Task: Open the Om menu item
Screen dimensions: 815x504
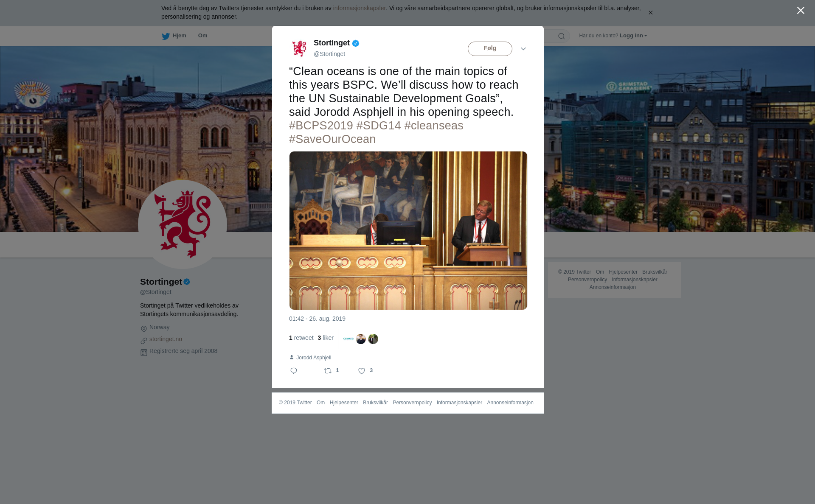Action: (x=202, y=36)
